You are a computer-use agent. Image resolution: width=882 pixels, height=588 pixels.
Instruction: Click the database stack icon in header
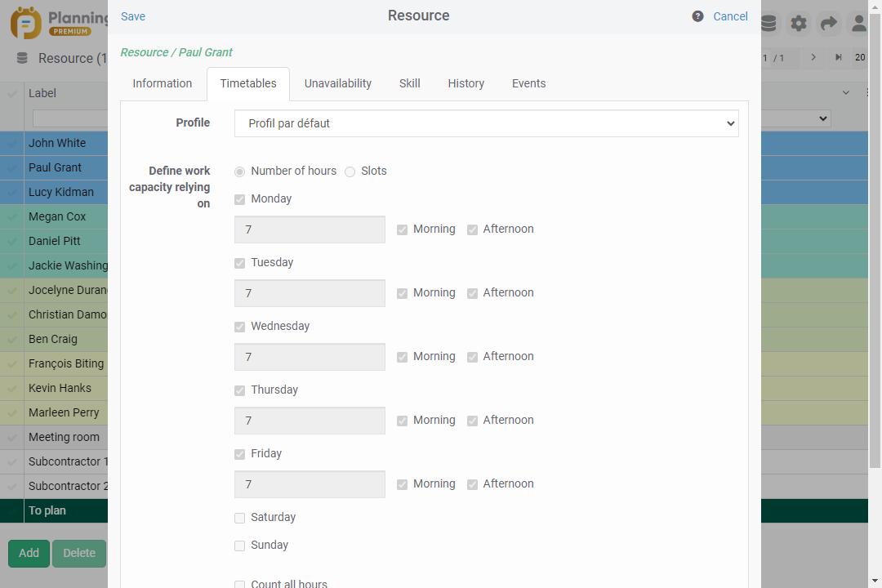point(768,23)
